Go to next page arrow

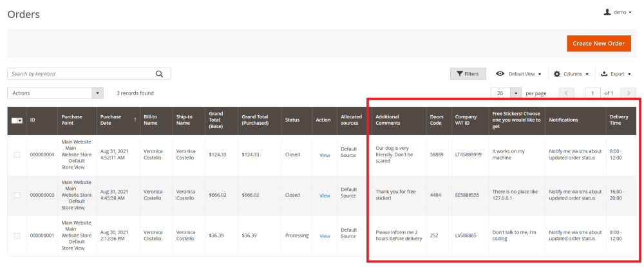629,93
